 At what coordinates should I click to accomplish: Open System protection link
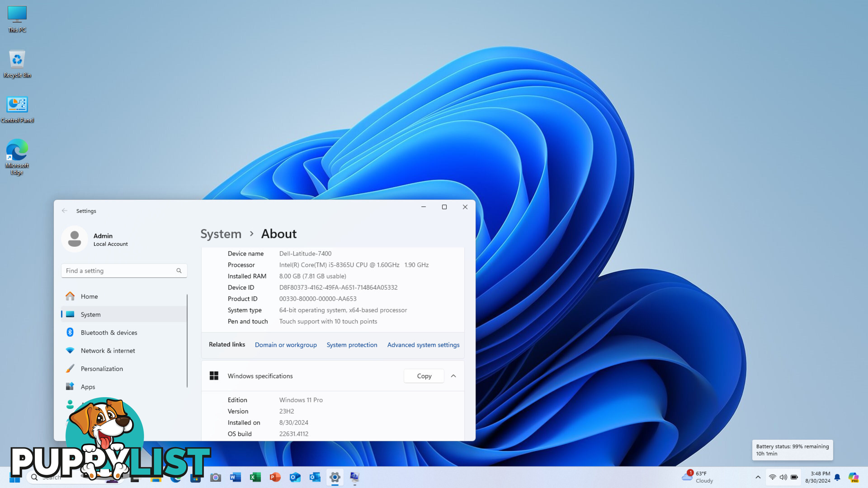pos(352,345)
